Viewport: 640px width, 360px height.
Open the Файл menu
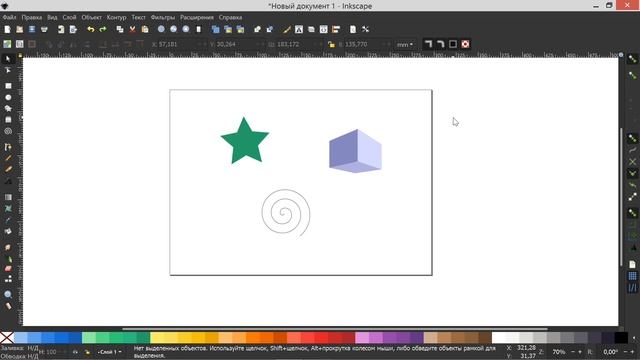point(9,18)
